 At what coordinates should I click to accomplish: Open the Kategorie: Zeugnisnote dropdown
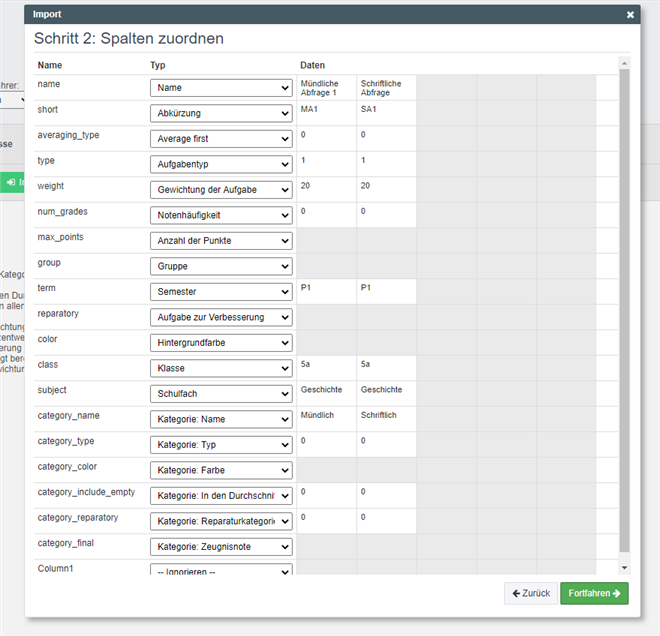221,547
